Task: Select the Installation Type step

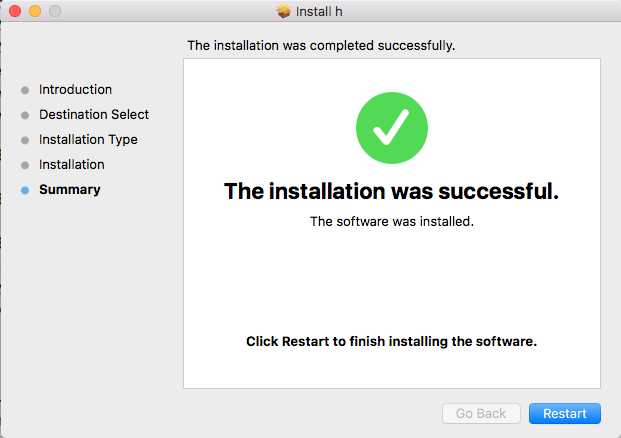Action: [88, 139]
